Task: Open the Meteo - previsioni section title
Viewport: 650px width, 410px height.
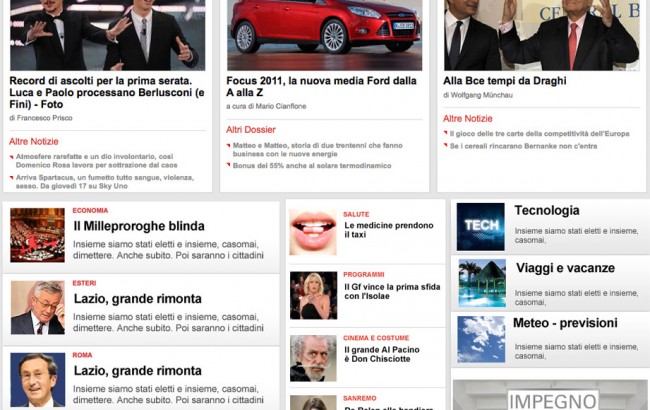Action: (x=565, y=323)
